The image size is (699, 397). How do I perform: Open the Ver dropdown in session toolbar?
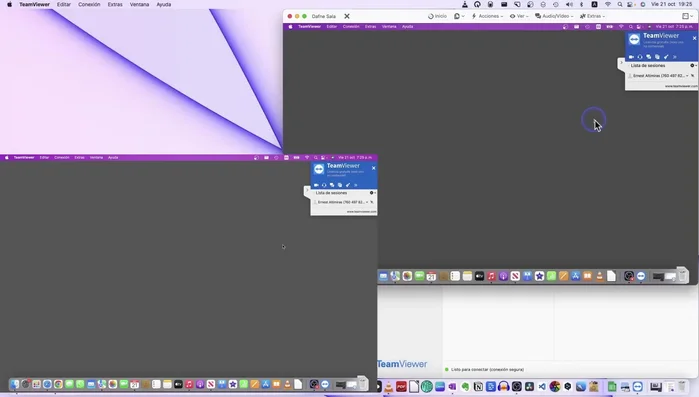coord(519,16)
